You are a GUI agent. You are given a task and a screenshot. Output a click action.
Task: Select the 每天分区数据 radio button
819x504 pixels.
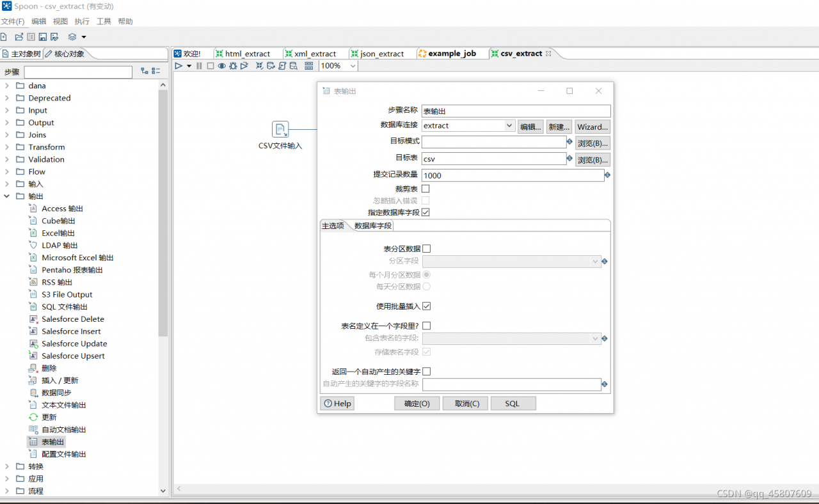click(x=427, y=287)
